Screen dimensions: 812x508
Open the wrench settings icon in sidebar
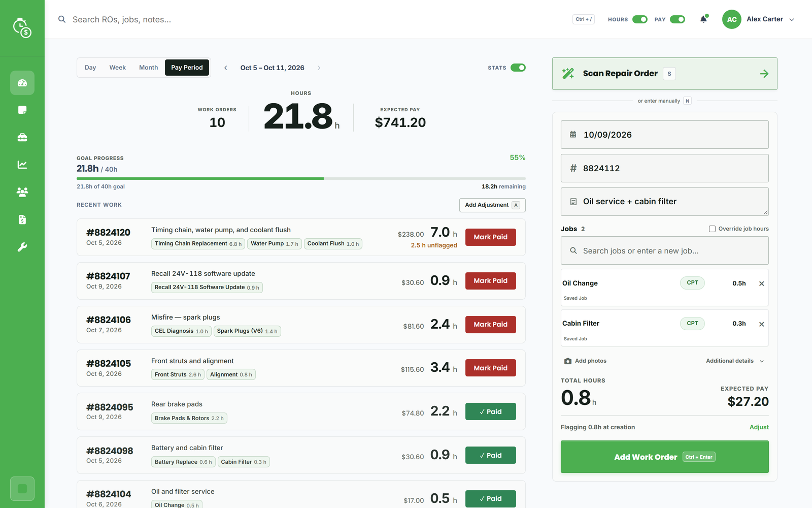(22, 247)
